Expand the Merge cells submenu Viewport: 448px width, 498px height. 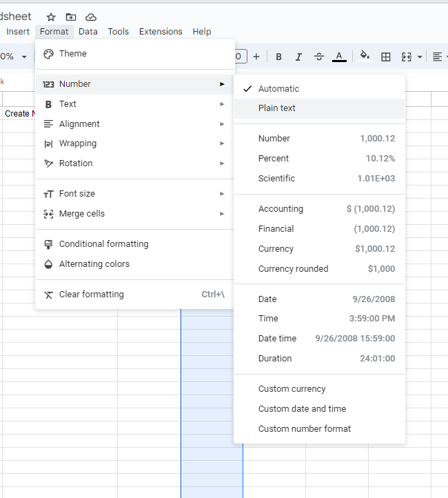[135, 214]
